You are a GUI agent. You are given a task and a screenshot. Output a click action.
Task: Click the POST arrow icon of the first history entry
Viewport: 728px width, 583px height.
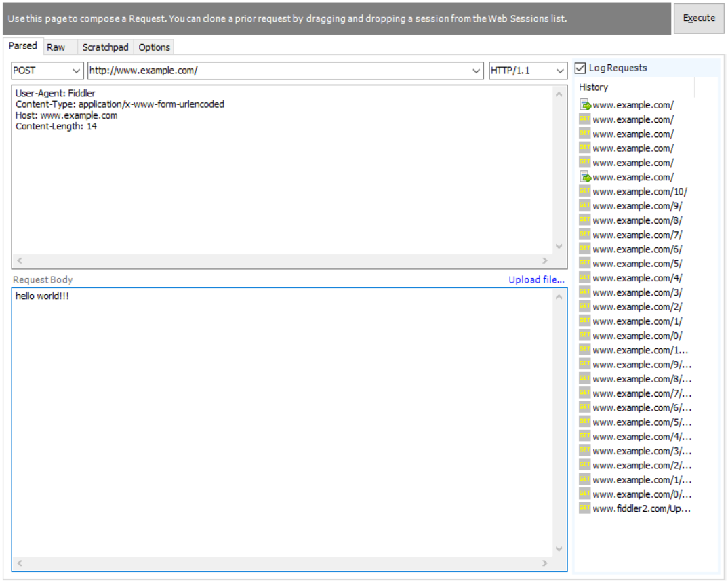(585, 105)
